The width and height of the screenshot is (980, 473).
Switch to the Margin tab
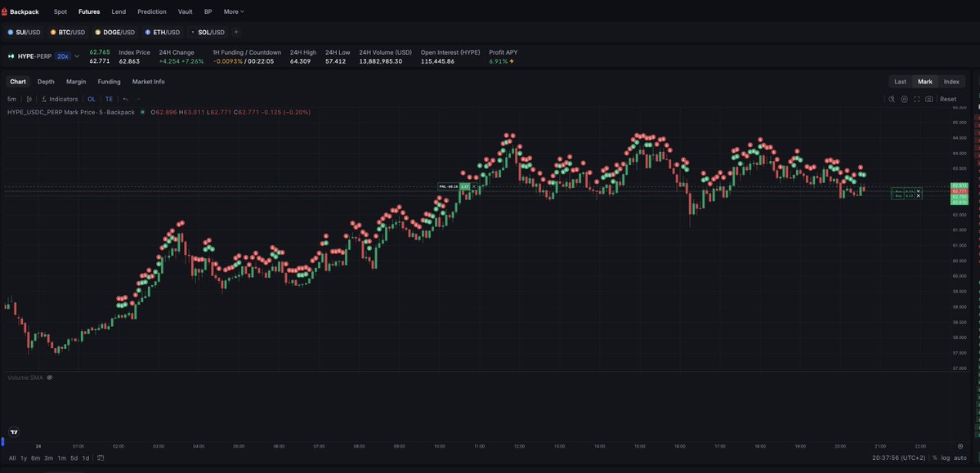tap(76, 82)
